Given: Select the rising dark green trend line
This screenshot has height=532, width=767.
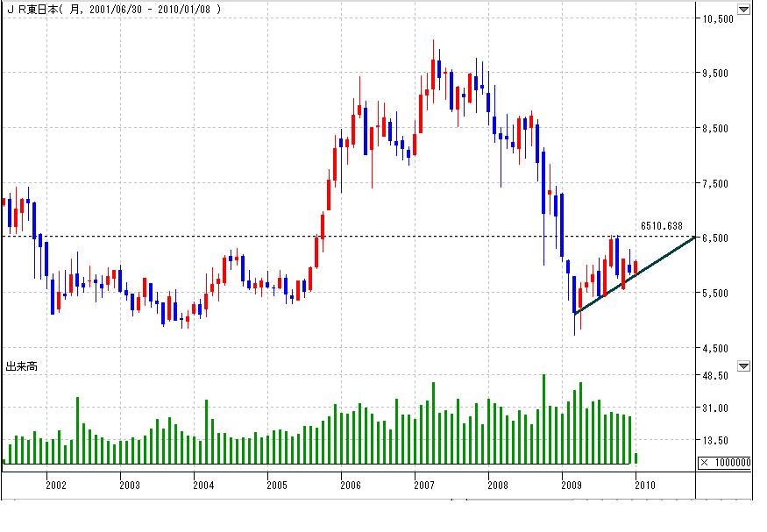Looking at the screenshot, I should [635, 275].
